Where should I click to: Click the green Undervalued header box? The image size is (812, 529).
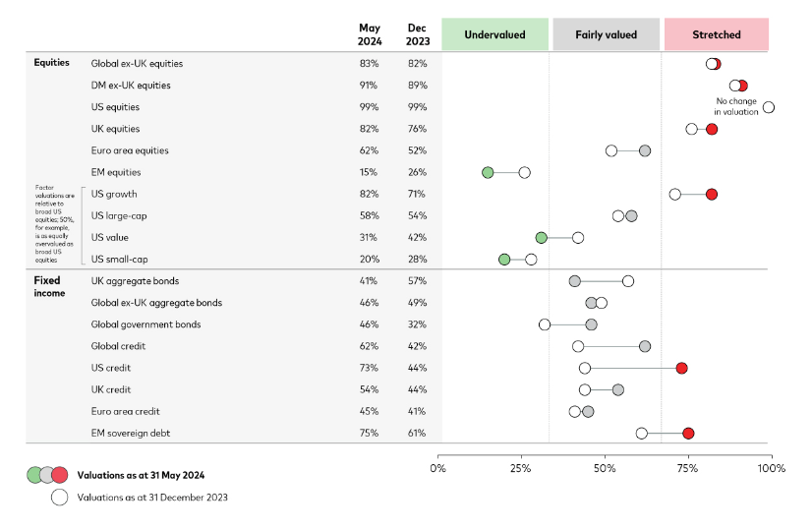[x=494, y=34]
